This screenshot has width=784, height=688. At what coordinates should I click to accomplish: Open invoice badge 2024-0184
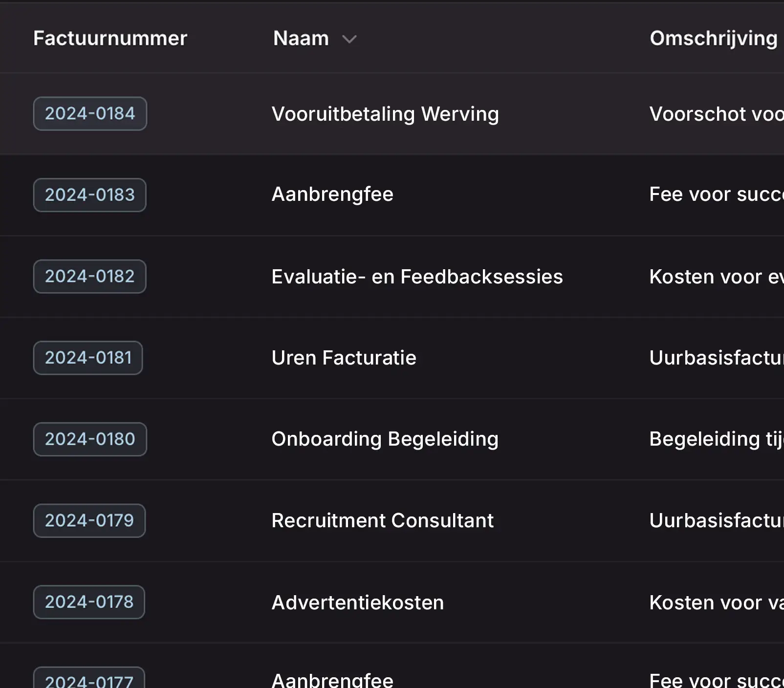pyautogui.click(x=90, y=113)
